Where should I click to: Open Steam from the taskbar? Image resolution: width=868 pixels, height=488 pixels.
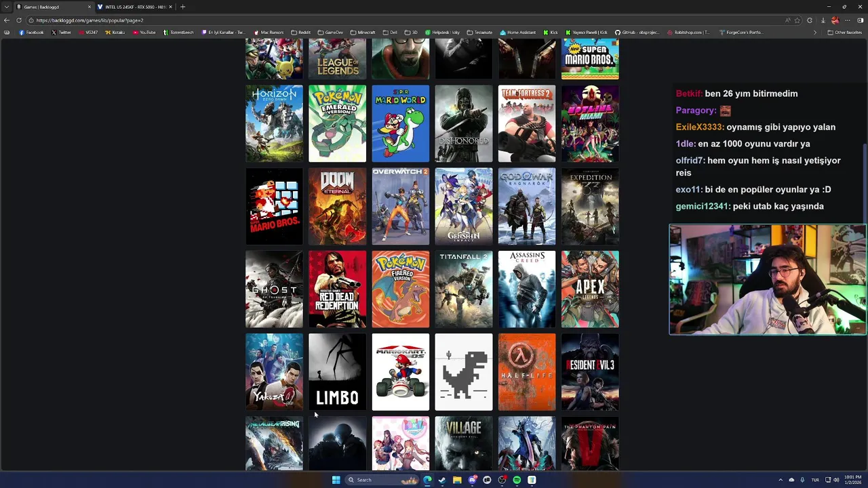click(x=442, y=480)
